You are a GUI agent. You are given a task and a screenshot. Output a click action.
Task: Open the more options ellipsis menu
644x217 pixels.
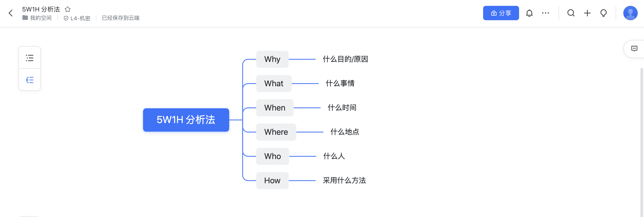point(546,13)
